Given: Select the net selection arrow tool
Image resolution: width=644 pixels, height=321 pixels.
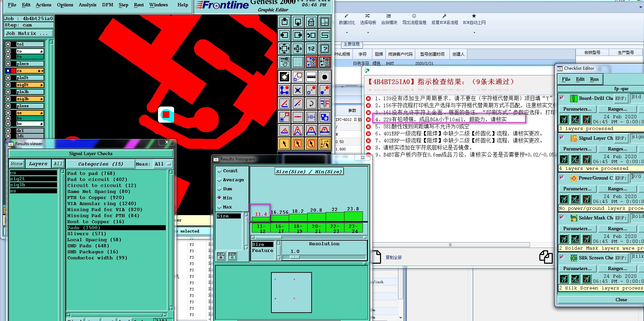Looking at the screenshot, I should click(325, 144).
